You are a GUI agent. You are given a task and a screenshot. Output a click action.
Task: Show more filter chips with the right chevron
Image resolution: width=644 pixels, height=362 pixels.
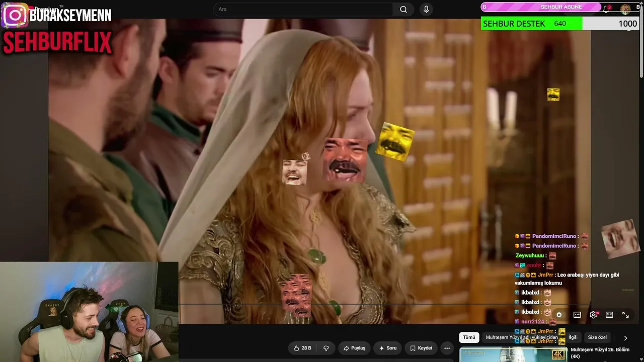click(625, 338)
